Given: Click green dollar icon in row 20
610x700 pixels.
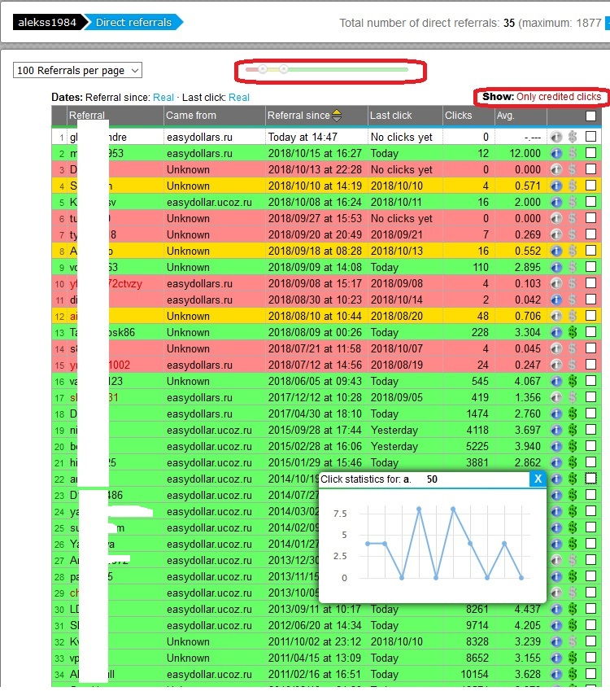Looking at the screenshot, I should [x=573, y=446].
